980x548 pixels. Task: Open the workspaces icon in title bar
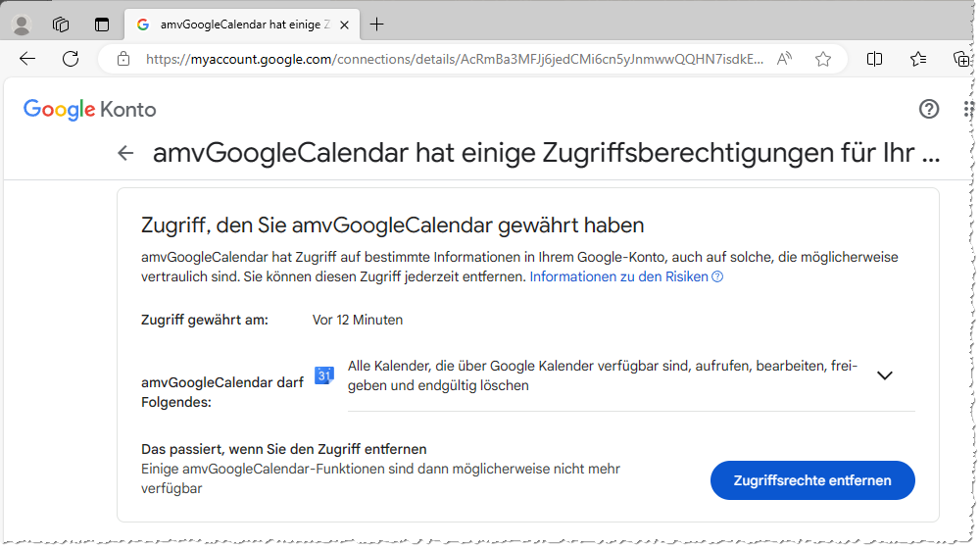pyautogui.click(x=61, y=25)
